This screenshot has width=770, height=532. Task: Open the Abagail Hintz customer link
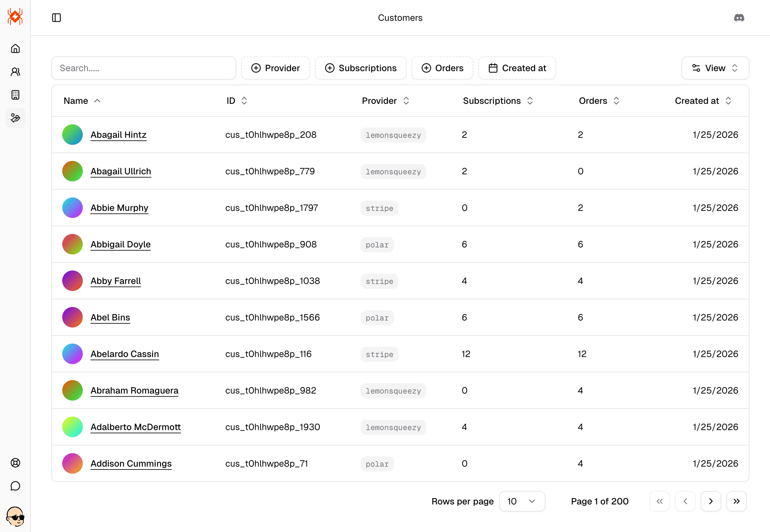pos(118,135)
